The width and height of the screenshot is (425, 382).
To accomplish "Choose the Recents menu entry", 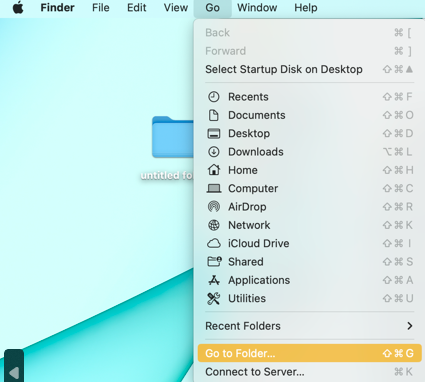I will click(x=309, y=97).
